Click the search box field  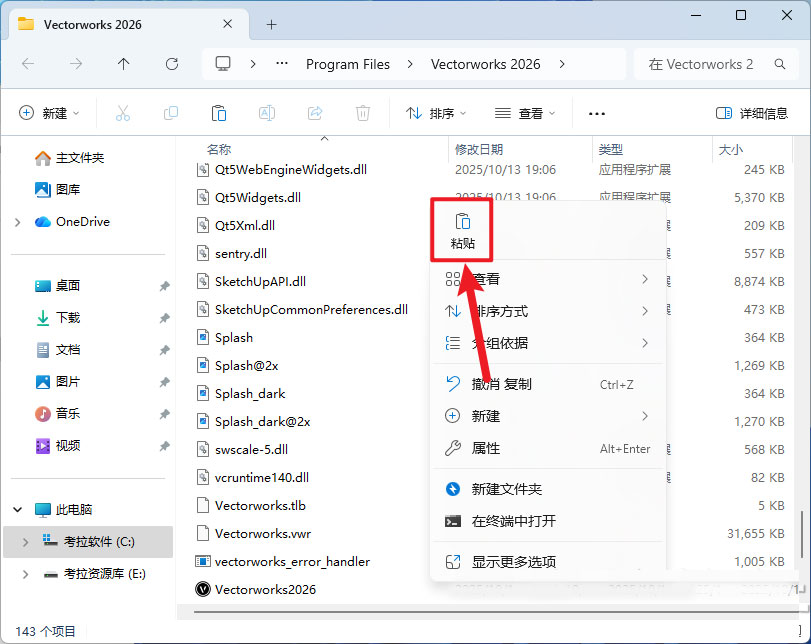click(716, 64)
